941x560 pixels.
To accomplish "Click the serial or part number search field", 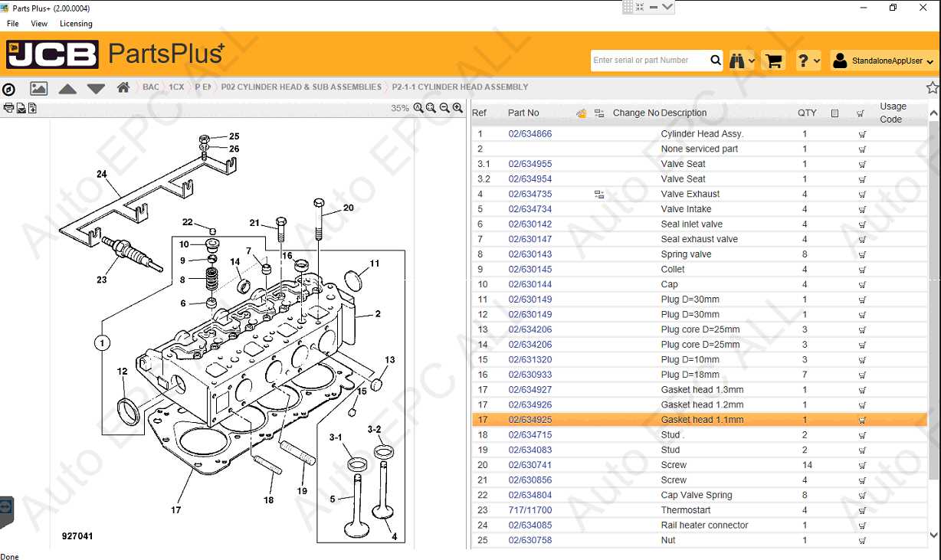I will coord(651,60).
